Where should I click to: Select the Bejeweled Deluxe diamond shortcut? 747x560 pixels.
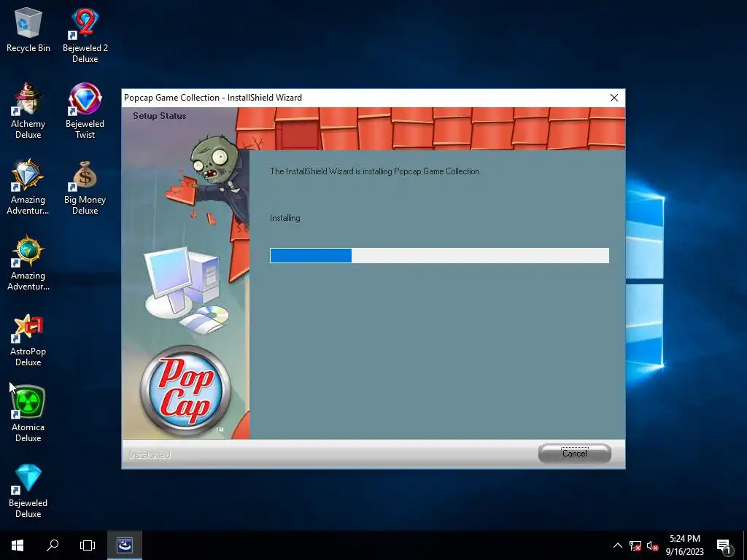28,491
